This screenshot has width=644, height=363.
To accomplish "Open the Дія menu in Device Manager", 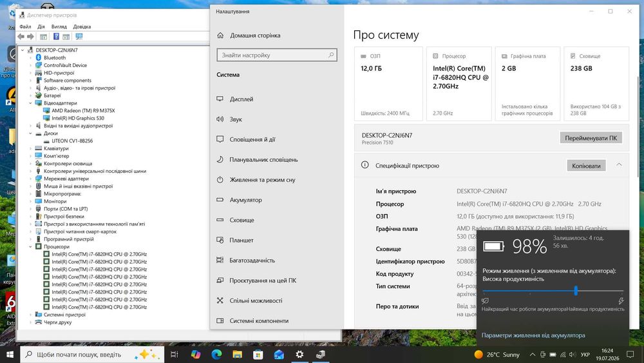I will (41, 26).
